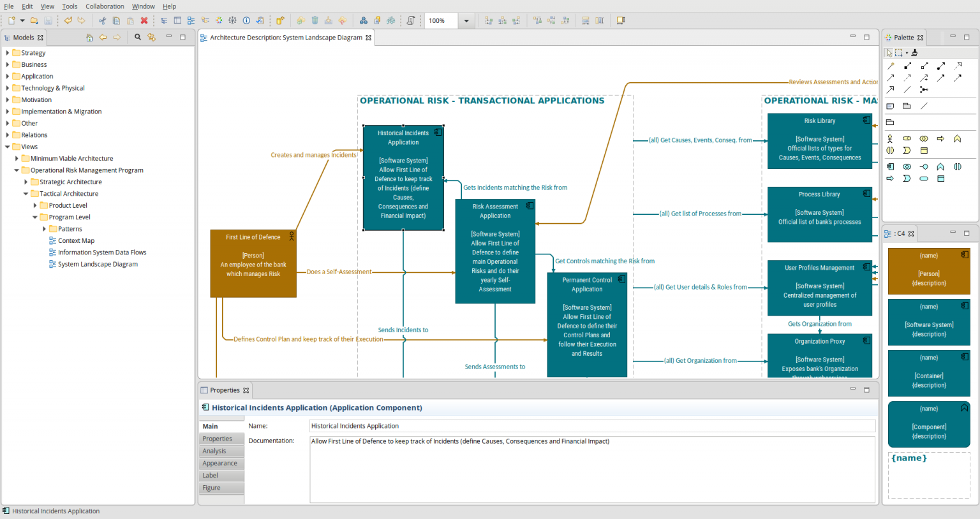Click the Home icon in the Models panel
This screenshot has height=519, width=980.
[x=89, y=37]
